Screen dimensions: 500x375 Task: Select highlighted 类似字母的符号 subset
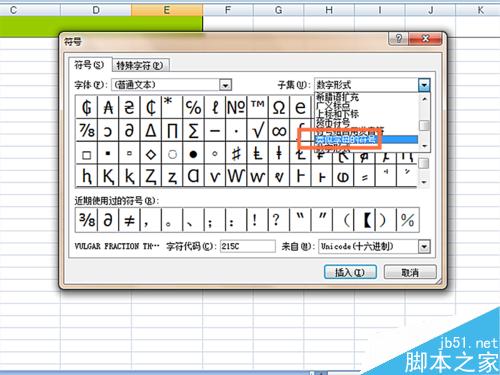(x=366, y=140)
